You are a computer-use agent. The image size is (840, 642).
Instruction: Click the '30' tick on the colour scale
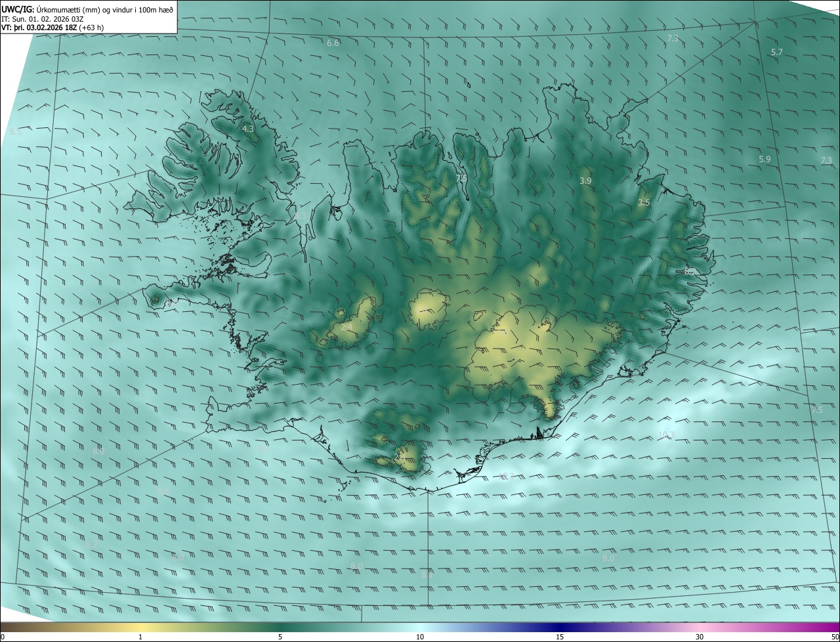pyautogui.click(x=700, y=637)
